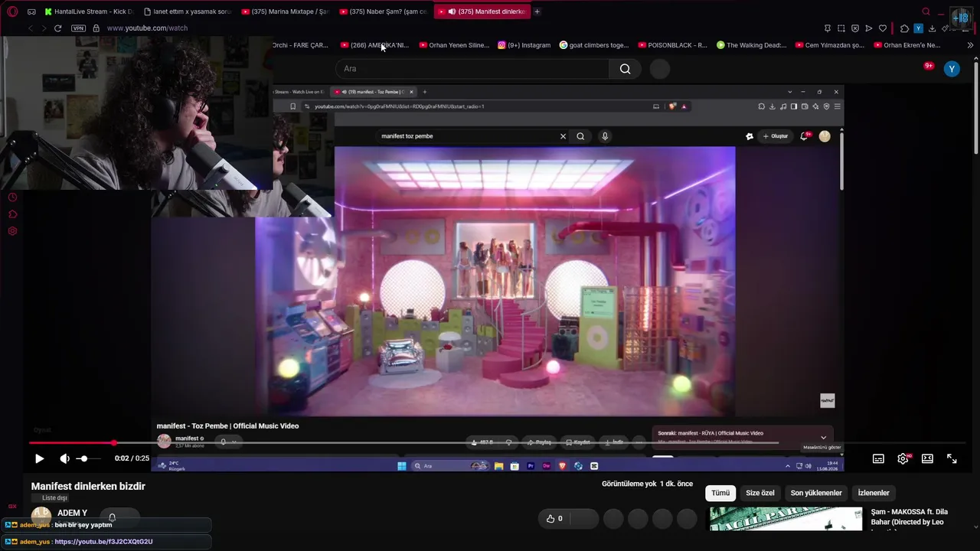
Task: Open inner YouTube notifications bell
Action: coord(804,136)
